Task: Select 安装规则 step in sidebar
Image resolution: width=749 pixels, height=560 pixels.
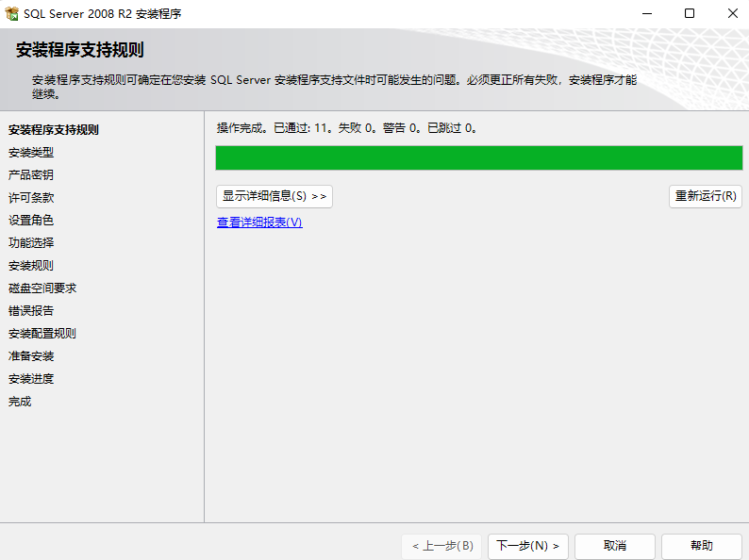Action: (31, 266)
